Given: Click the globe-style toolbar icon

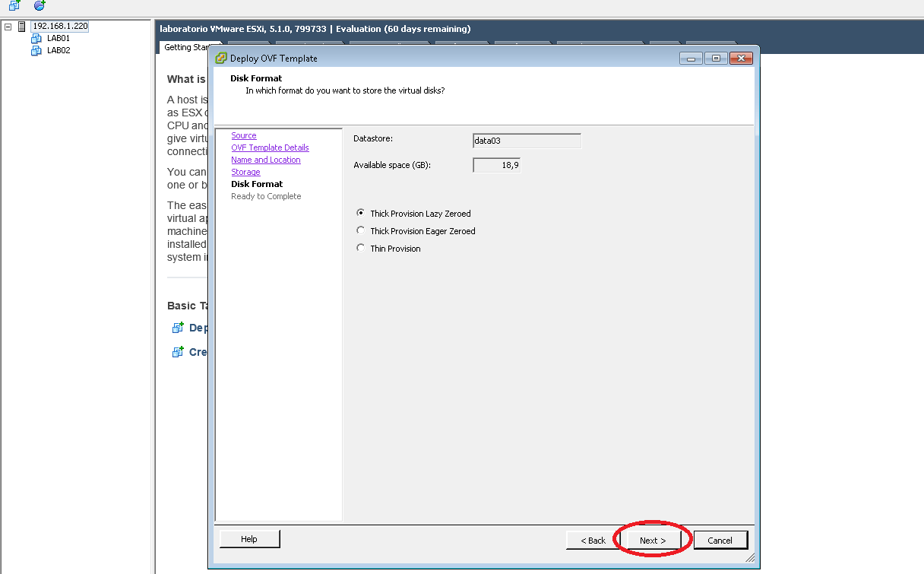Looking at the screenshot, I should 40,5.
